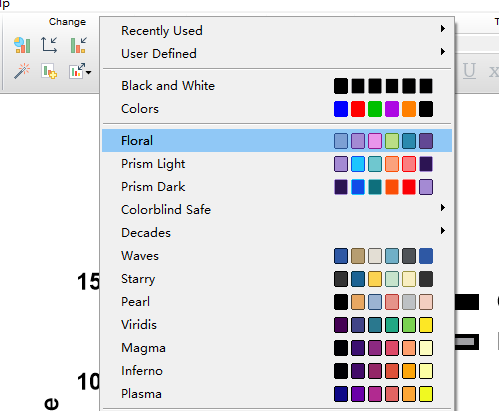This screenshot has height=411, width=499.
Task: Click the change graph type icon
Action: point(22,45)
